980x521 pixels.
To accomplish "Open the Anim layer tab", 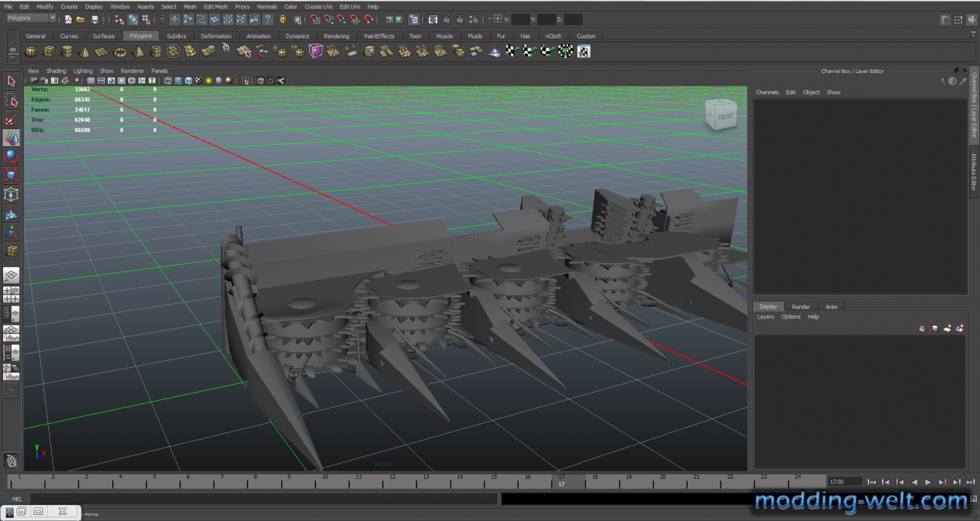I will (x=831, y=307).
